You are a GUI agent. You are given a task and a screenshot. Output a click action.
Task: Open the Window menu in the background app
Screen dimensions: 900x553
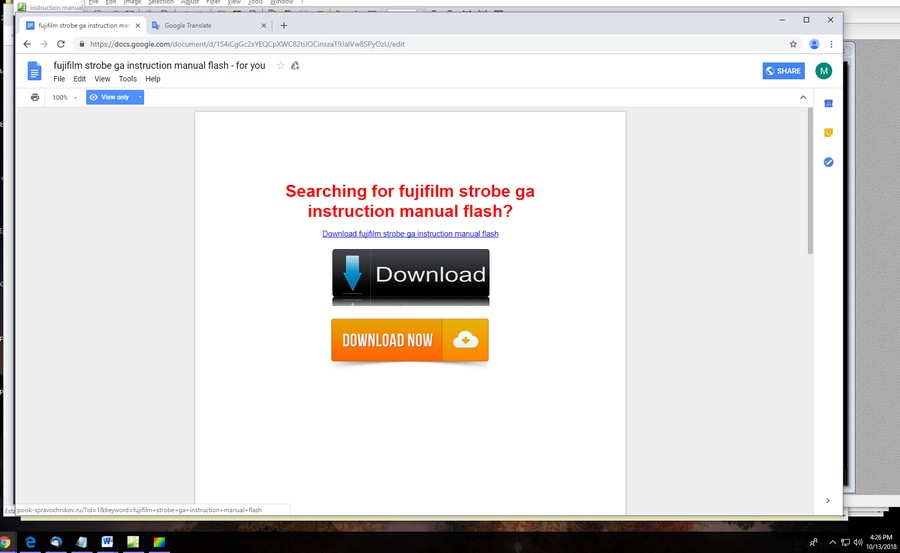tap(281, 2)
